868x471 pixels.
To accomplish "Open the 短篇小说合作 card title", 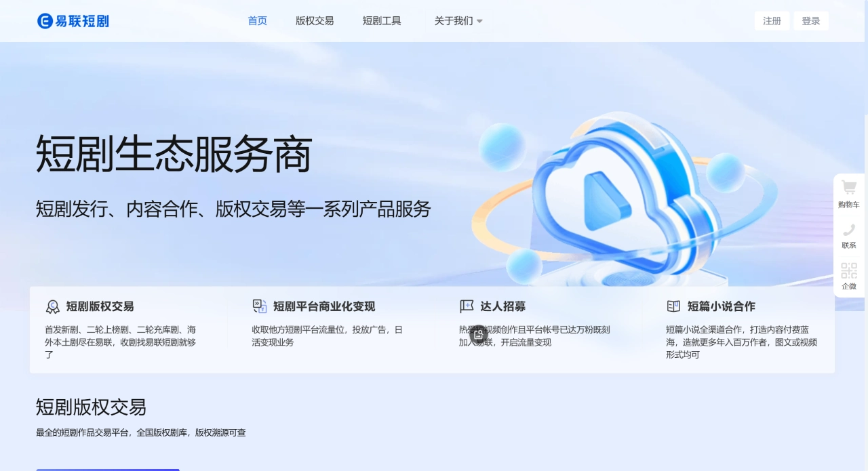I will click(722, 306).
